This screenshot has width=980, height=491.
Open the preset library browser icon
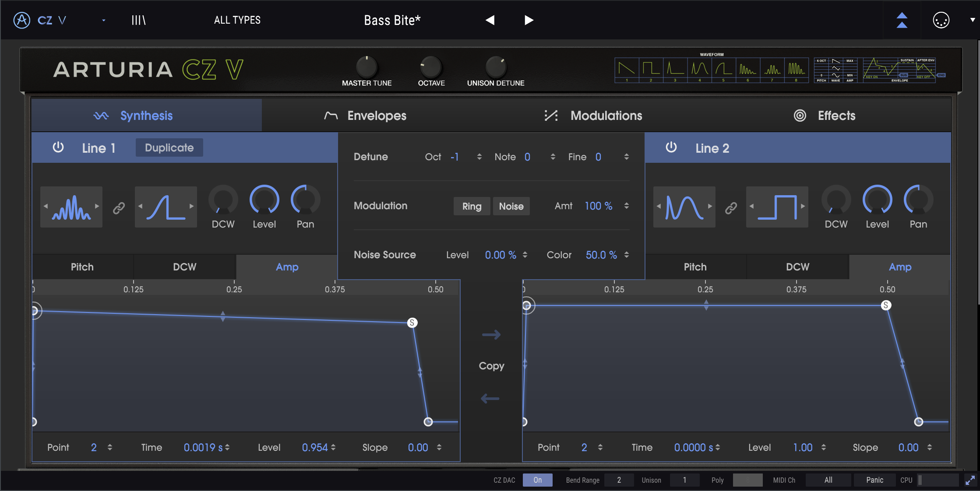138,20
